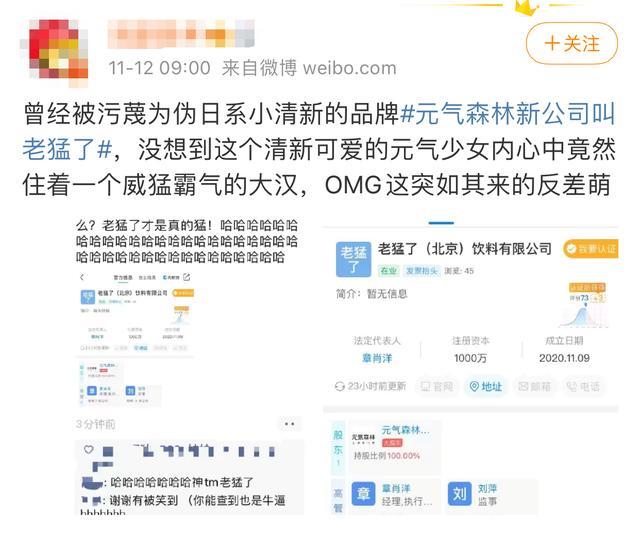Click the 章 executive avatar icon
Screen dimensions: 640x549
point(363,493)
